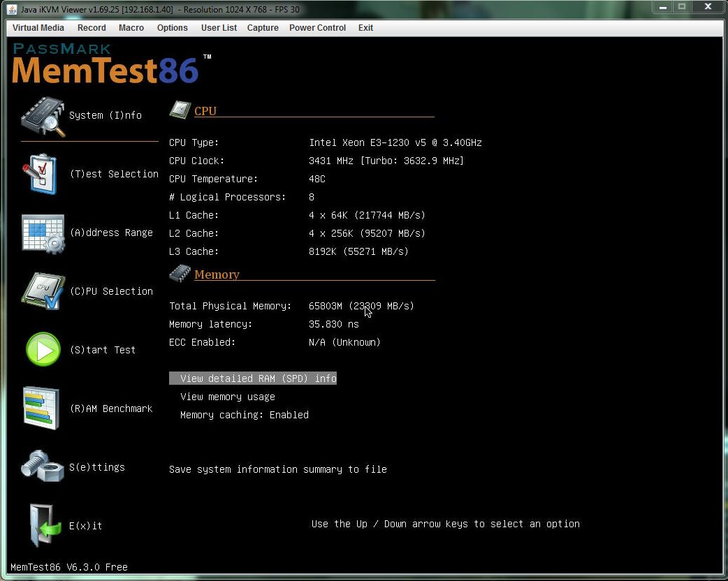Open the Virtual Media menu
The height and width of the screenshot is (581, 728).
coord(38,28)
